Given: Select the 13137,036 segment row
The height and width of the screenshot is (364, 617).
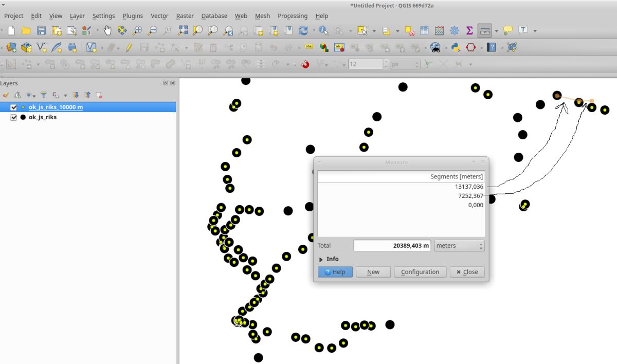Looking at the screenshot, I should click(x=401, y=187).
